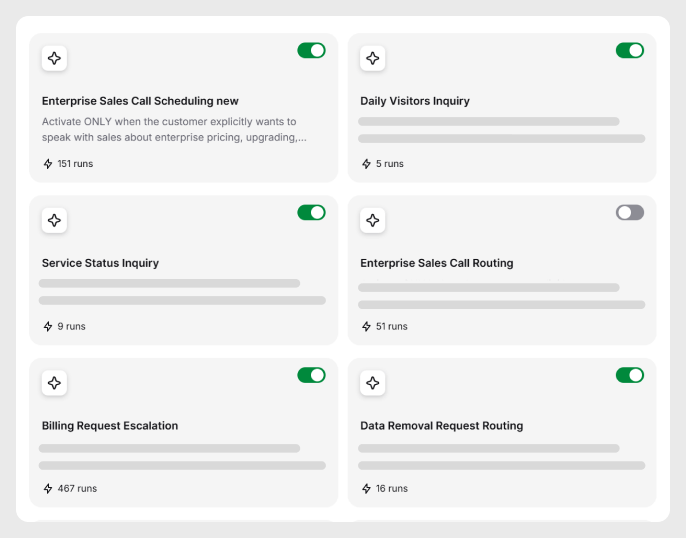686x538 pixels.
Task: Disable Billing Request Escalation toggle
Action: (312, 375)
